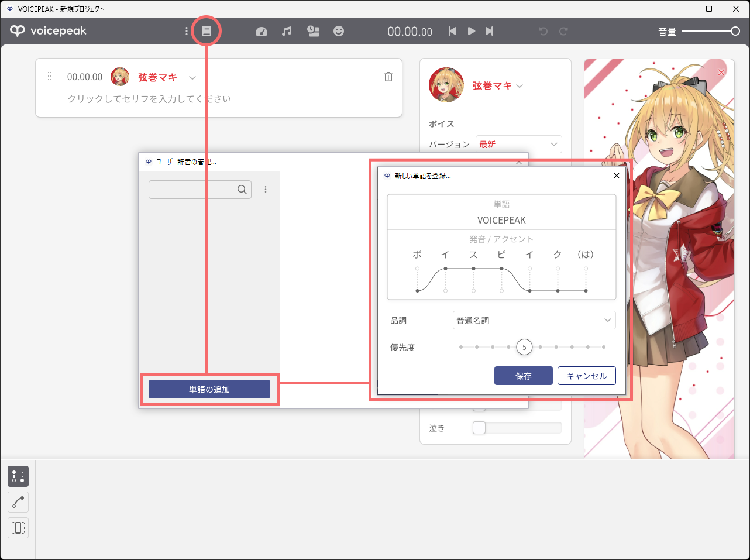
Task: Open the image import icon in toolbar
Action: click(x=313, y=31)
